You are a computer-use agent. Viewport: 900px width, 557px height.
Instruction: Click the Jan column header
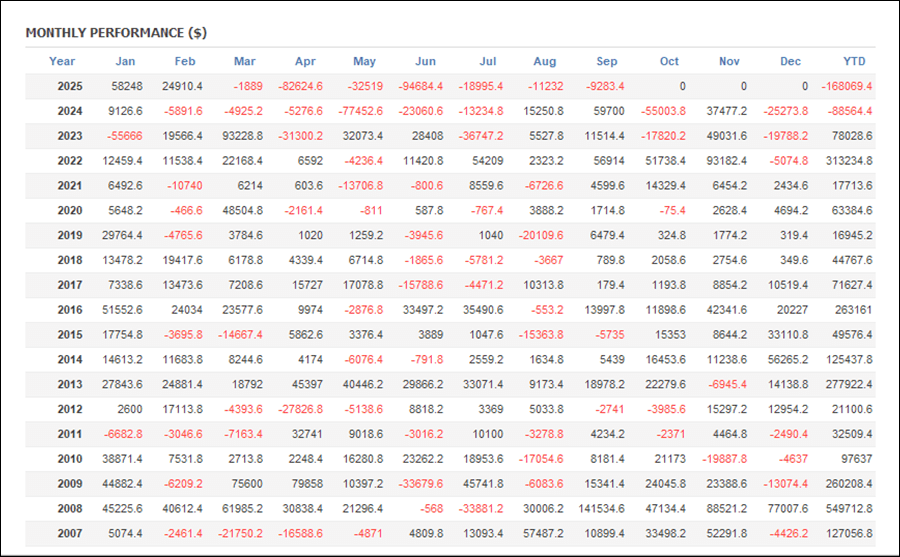point(125,62)
